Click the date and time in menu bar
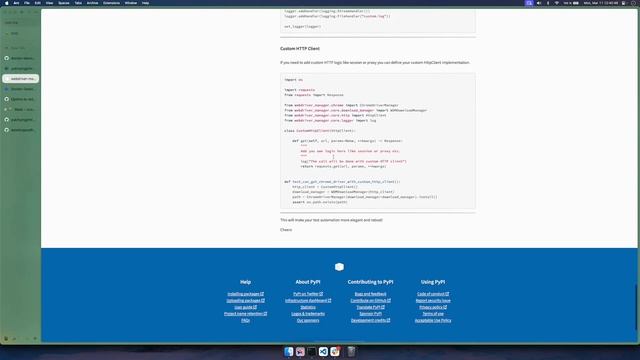The width and height of the screenshot is (640, 360). click(601, 3)
